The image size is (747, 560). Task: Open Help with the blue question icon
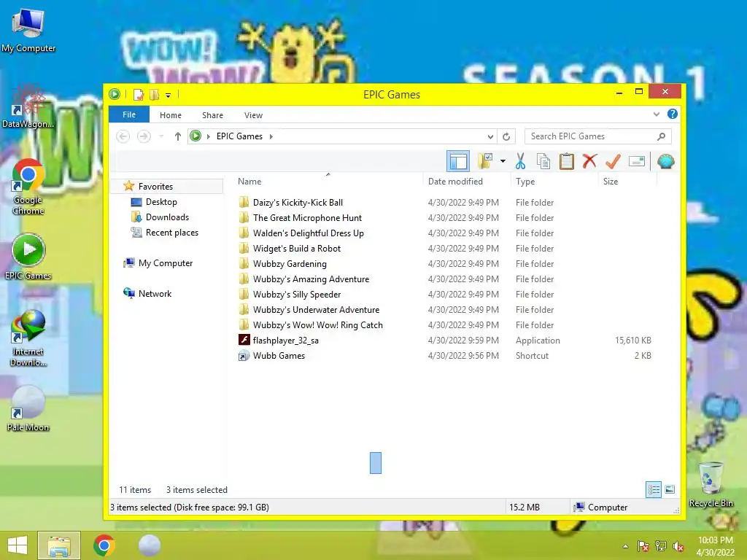672,114
